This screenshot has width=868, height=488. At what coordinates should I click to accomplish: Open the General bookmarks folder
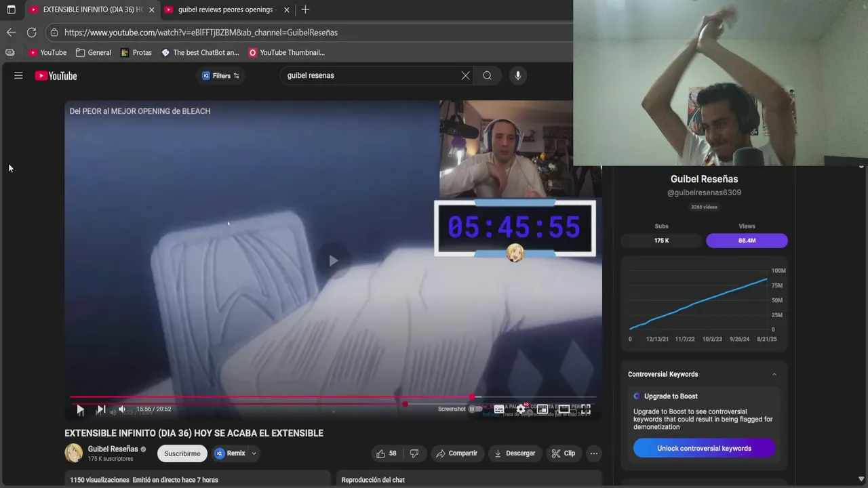click(94, 52)
